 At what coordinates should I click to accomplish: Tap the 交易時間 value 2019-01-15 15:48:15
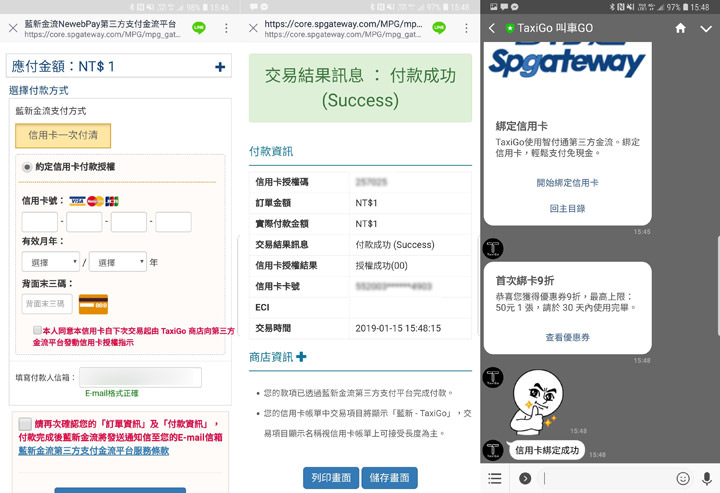coord(398,328)
